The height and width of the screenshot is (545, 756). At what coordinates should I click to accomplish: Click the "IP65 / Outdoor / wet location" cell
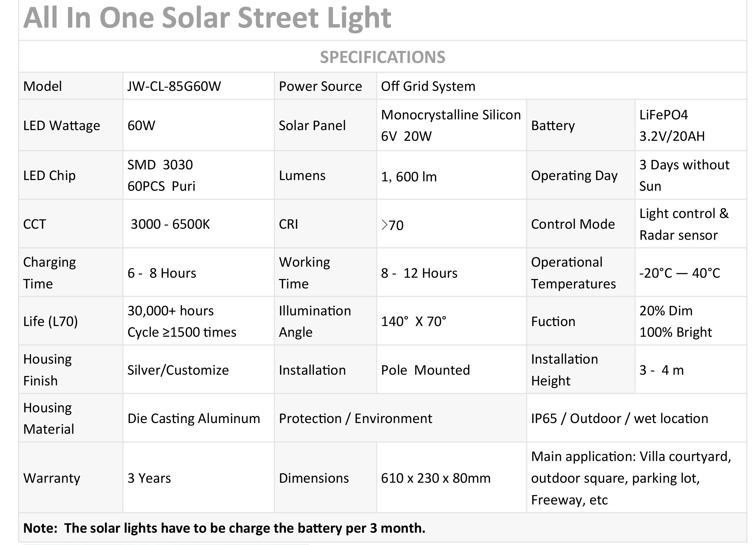coord(619,418)
